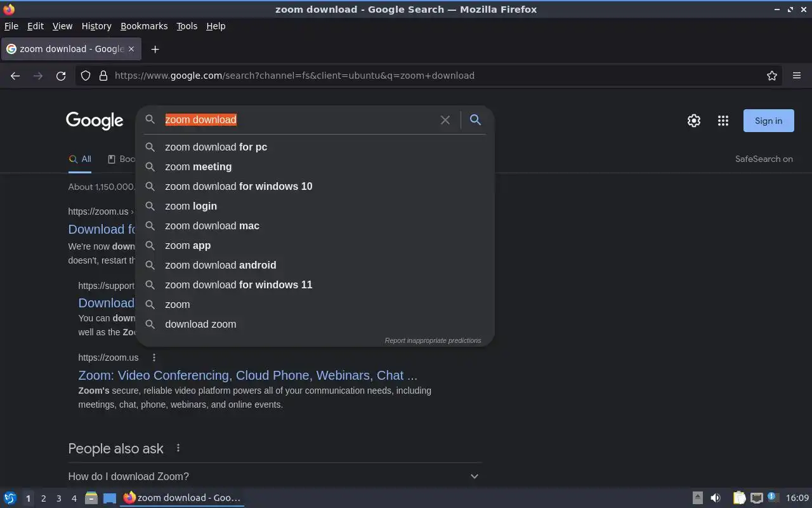Click the Firefox forward arrow button
Screen dimensions: 812x508
pyautogui.click(x=38, y=76)
